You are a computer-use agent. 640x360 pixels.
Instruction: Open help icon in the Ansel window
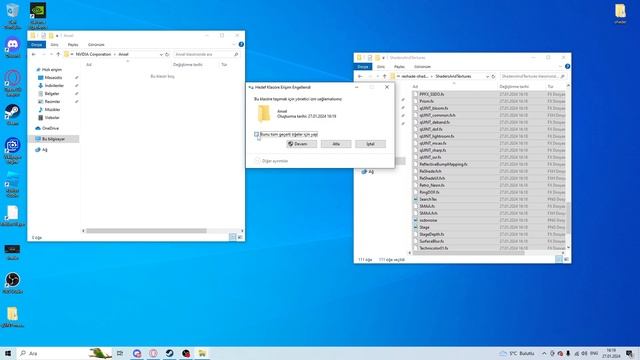[241, 44]
